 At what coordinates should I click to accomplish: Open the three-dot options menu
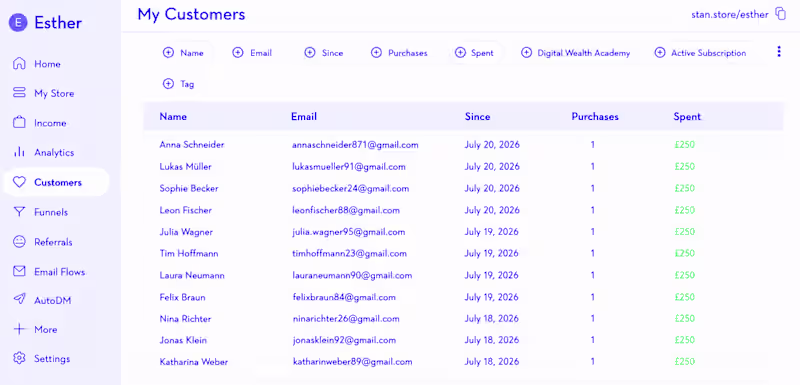(779, 52)
